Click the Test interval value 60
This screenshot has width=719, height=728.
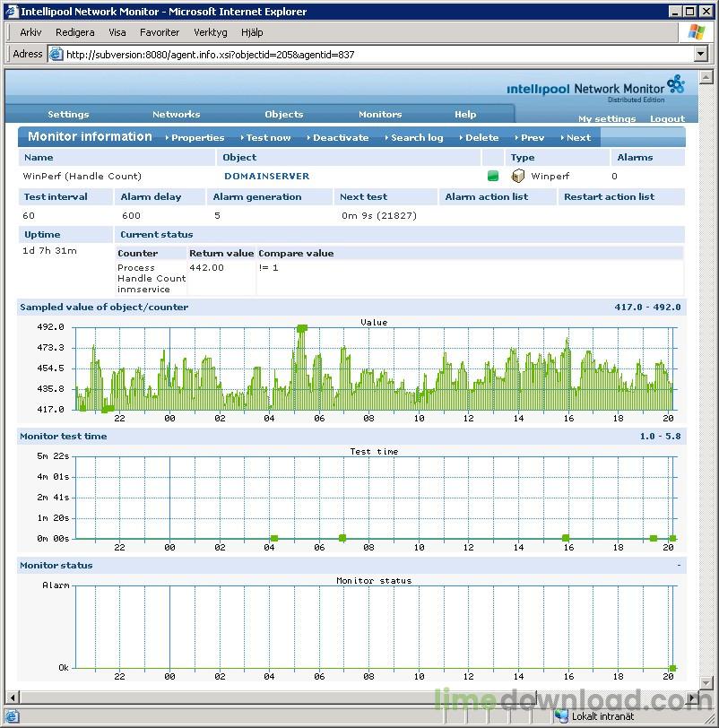coord(29,215)
